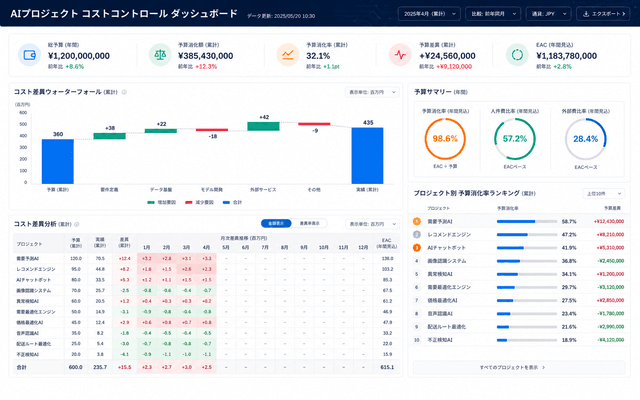
Task: Click the orange rank 1 badge for 需要予測AI
Action: (x=417, y=221)
